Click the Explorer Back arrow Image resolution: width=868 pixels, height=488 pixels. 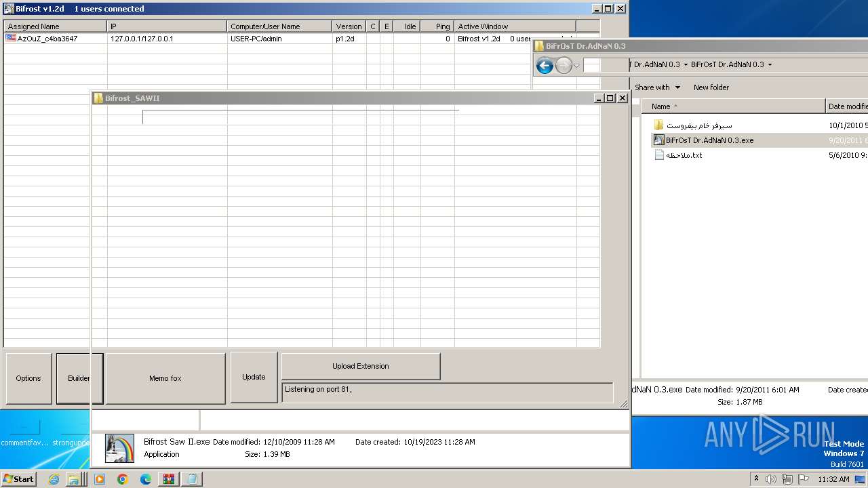pyautogui.click(x=545, y=65)
